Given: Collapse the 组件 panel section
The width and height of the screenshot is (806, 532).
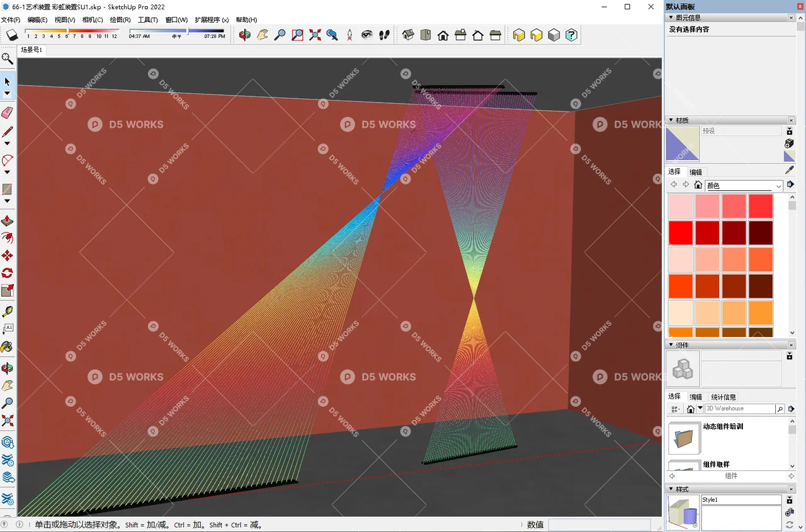Looking at the screenshot, I should [671, 345].
